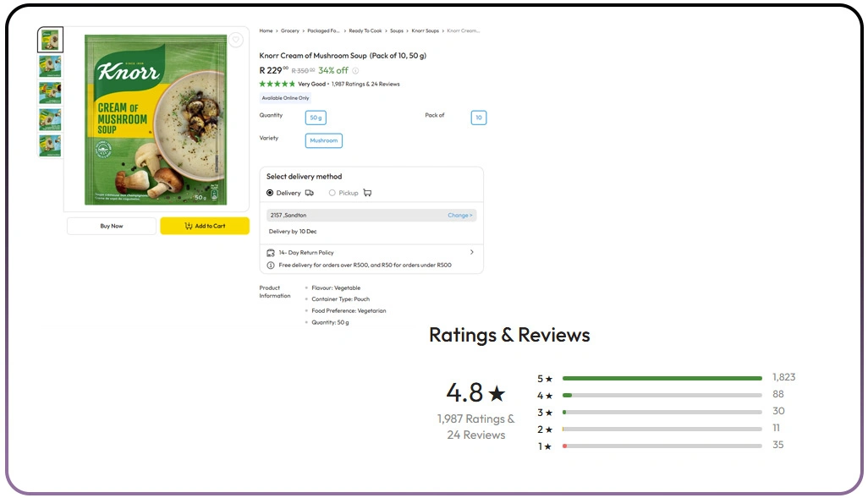Click the info icon beside free delivery note

tap(271, 265)
